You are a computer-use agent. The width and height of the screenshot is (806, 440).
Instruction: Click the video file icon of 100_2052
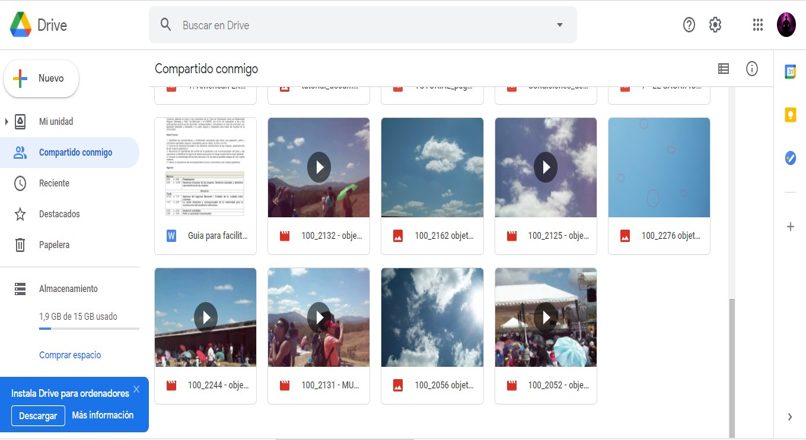(511, 386)
